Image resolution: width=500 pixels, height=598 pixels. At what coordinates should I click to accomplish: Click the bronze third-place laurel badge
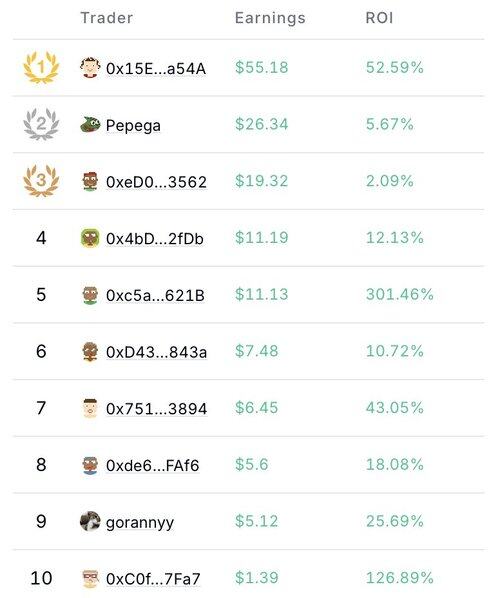point(41,180)
